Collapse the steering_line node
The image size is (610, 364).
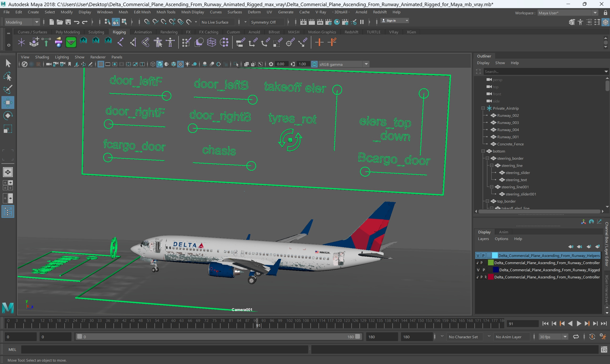pos(492,165)
